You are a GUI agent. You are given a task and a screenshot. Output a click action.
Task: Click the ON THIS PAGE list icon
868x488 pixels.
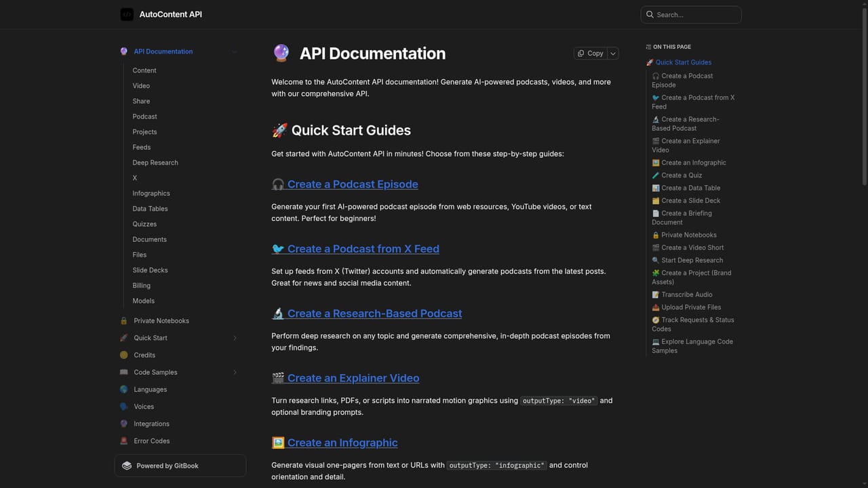point(648,47)
